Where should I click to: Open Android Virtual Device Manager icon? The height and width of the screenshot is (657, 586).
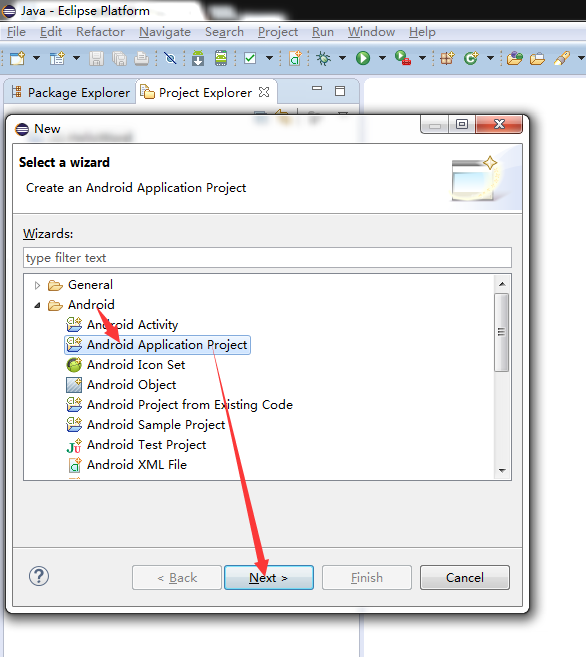[221, 58]
